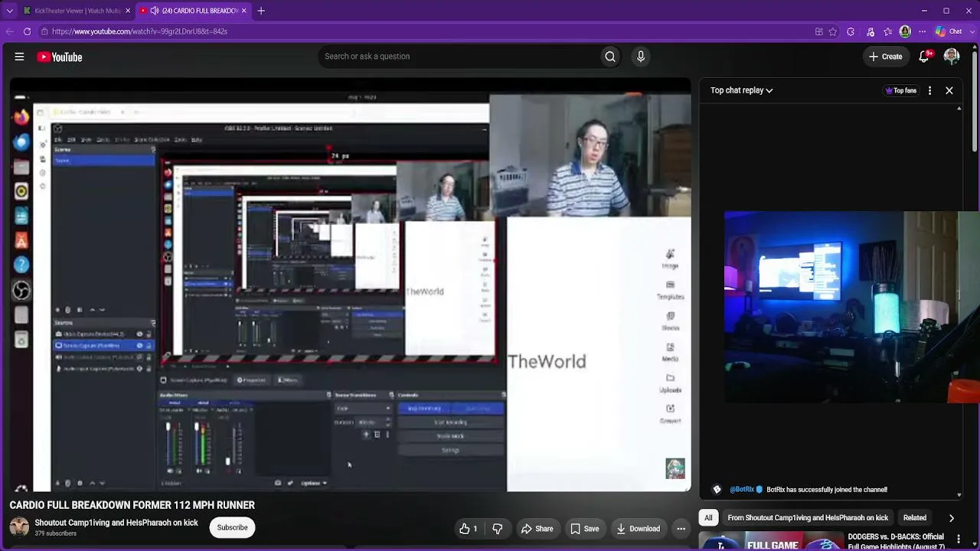Add page to favorites star icon

[x=833, y=31]
